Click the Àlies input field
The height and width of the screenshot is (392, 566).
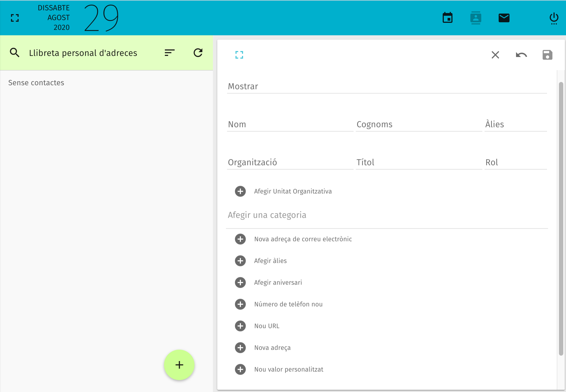coord(515,124)
